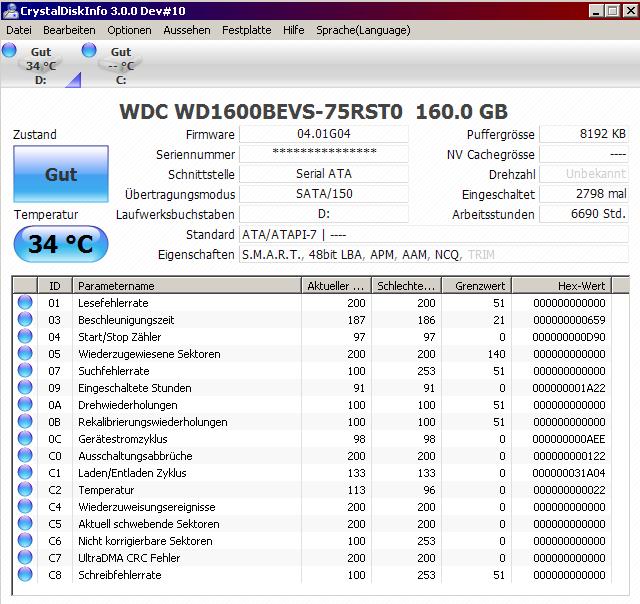Click the Schnittstelle field Serial ATA
The image size is (640, 604).
click(x=324, y=174)
